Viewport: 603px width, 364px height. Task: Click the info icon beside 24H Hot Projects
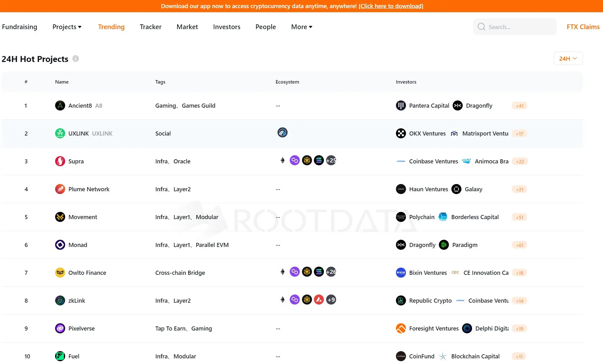point(76,58)
